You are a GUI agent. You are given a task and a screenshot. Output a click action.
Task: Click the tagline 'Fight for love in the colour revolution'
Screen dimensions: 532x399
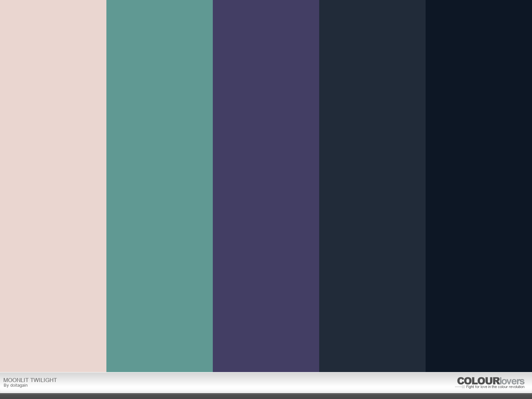pyautogui.click(x=495, y=387)
